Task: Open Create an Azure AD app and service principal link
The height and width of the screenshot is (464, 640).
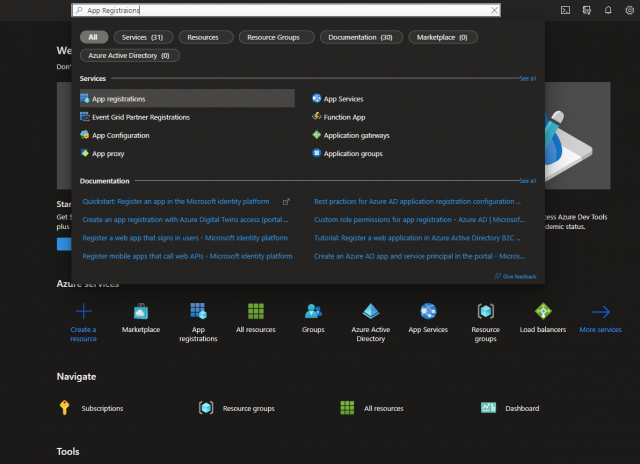Action: point(420,256)
